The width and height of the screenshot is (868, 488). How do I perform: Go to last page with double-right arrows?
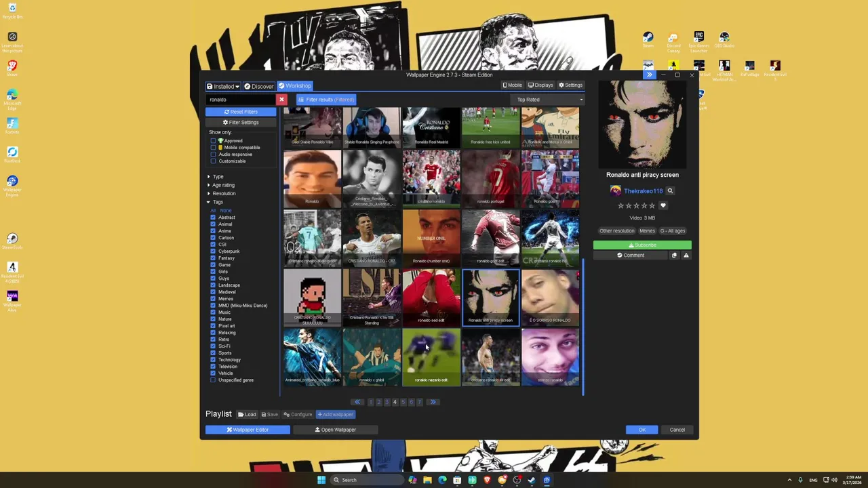[x=433, y=402]
